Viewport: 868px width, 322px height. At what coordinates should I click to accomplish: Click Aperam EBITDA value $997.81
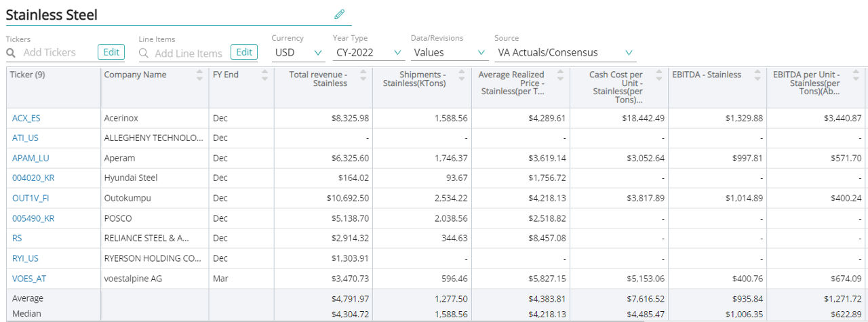point(748,158)
